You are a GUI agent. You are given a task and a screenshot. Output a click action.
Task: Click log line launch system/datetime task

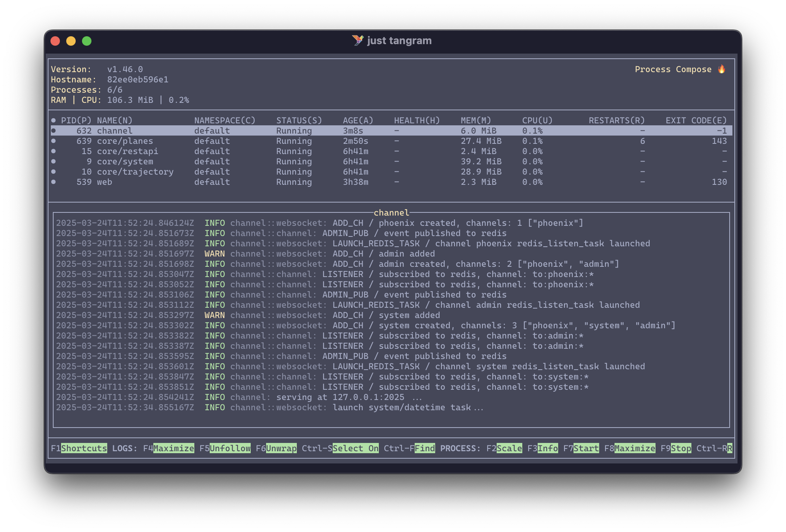tap(270, 407)
